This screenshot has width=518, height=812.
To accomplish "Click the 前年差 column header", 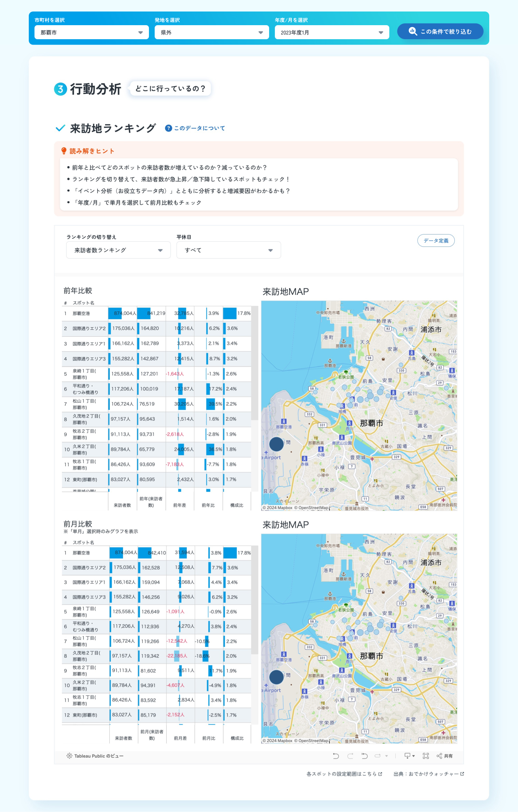I will pyautogui.click(x=180, y=505).
